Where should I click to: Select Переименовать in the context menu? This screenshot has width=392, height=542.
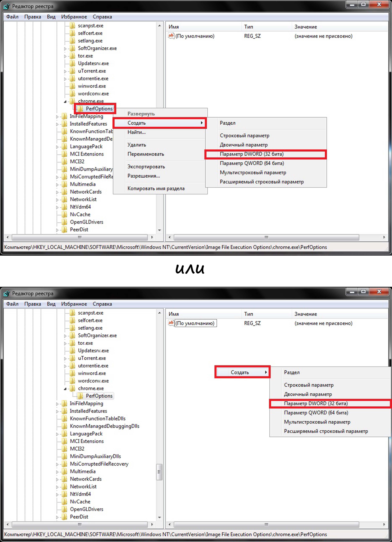(x=146, y=154)
